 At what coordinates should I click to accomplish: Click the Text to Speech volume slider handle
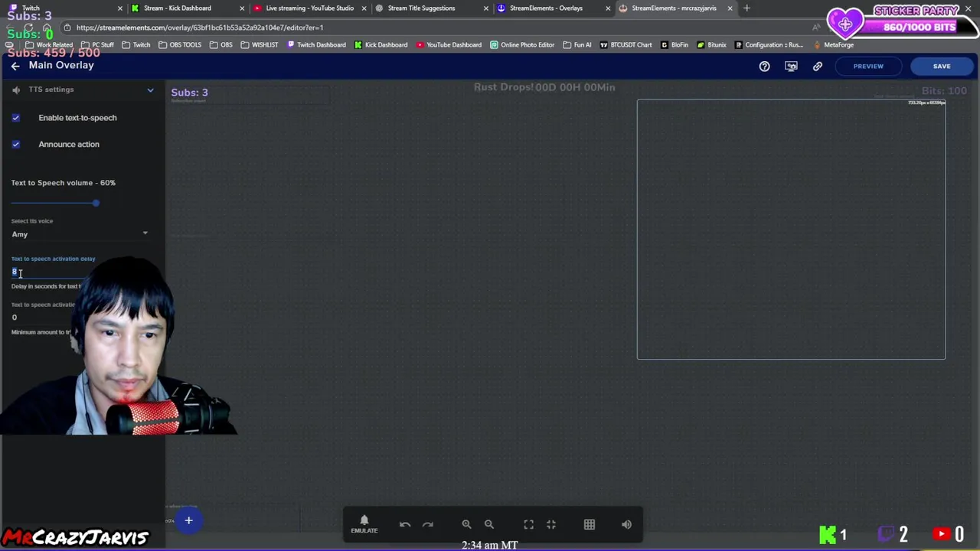[x=96, y=203]
